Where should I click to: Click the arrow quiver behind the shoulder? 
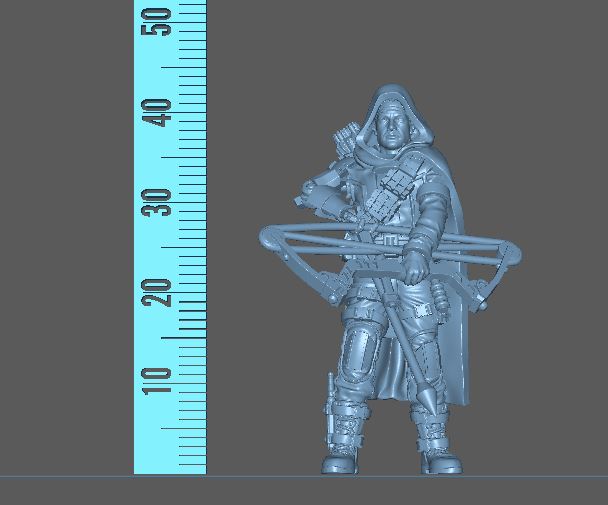(345, 138)
